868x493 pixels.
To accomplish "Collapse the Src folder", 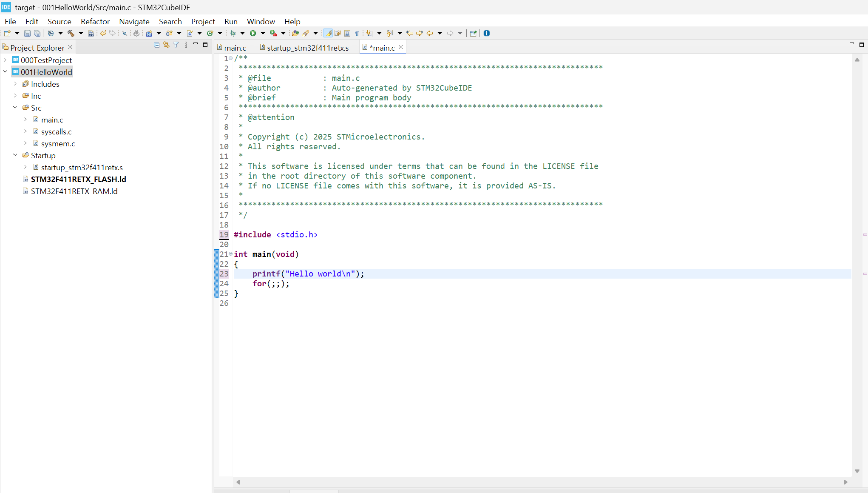I will click(x=15, y=108).
